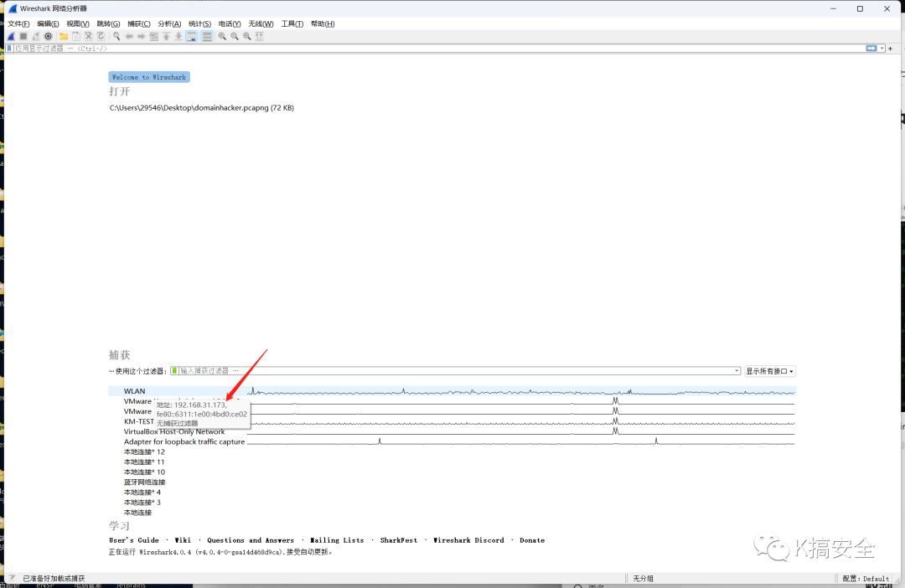Select the 本地连接* 3 interface
Viewport: 905px width, 588px height.
pyautogui.click(x=142, y=503)
